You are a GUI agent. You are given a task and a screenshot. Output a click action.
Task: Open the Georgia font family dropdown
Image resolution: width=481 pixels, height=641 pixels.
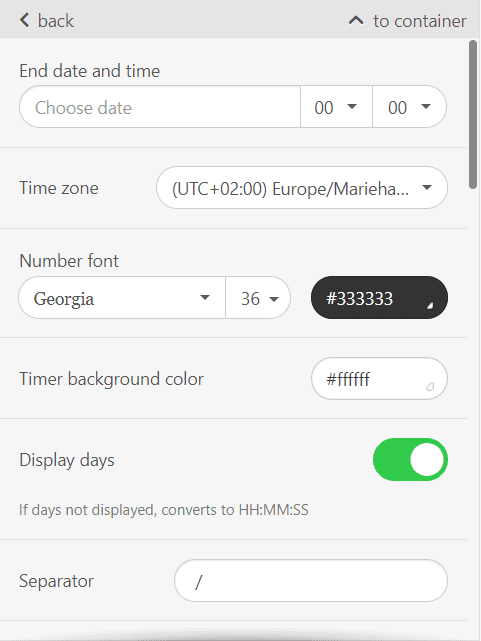click(x=122, y=298)
